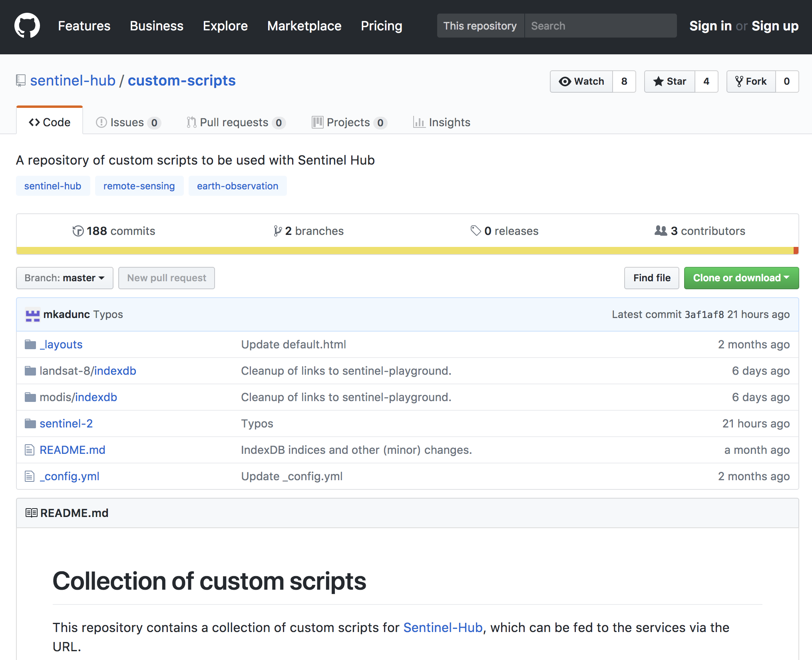Click the contributors people icon

[x=661, y=231]
